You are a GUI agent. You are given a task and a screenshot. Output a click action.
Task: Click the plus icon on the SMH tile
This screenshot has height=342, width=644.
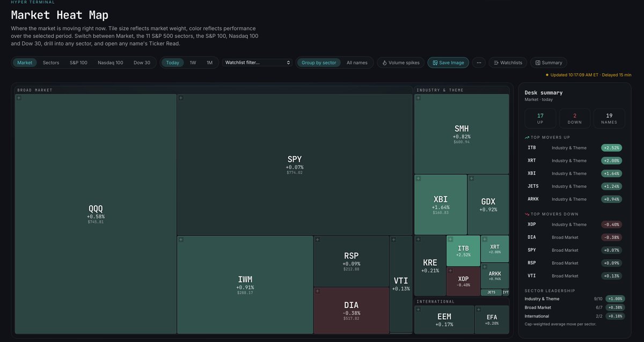point(418,98)
